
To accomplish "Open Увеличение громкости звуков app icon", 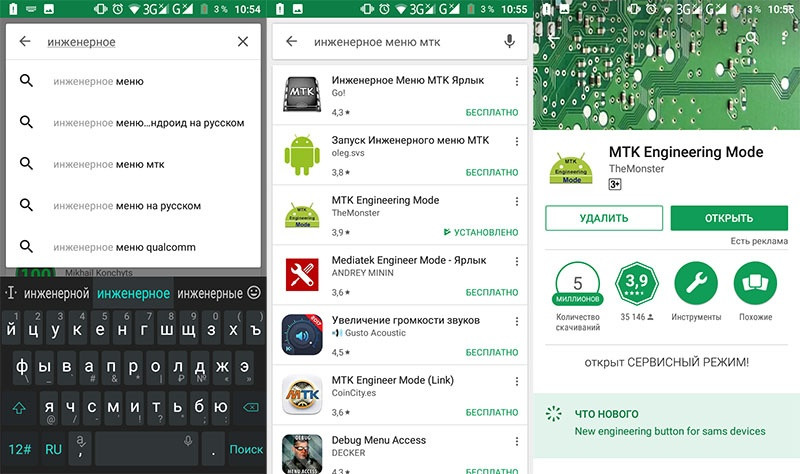I will (302, 335).
